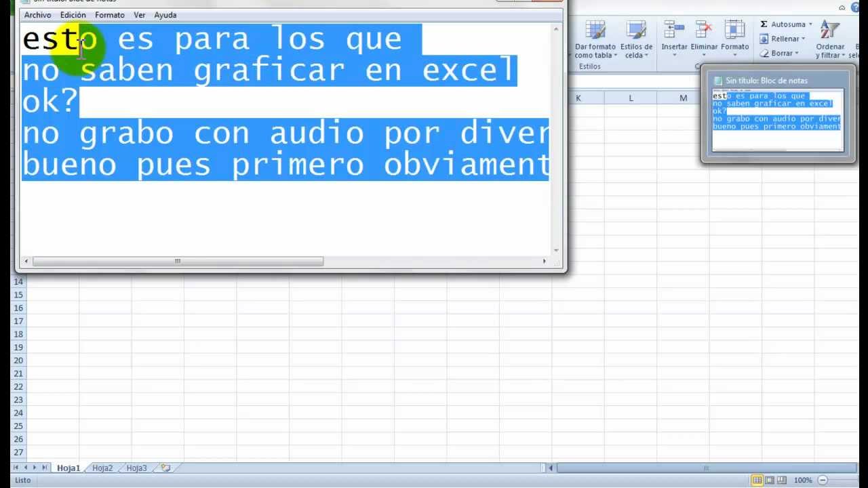Switch to Normal view icon
This screenshot has width=868, height=488.
(757, 480)
